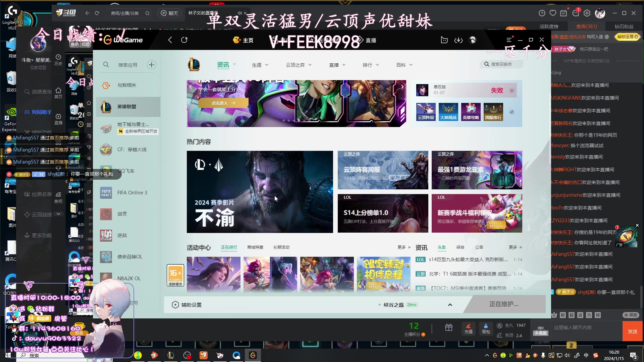This screenshot has width=644, height=362.
Task: Switch to 公告 news tab
Action: pos(479,247)
